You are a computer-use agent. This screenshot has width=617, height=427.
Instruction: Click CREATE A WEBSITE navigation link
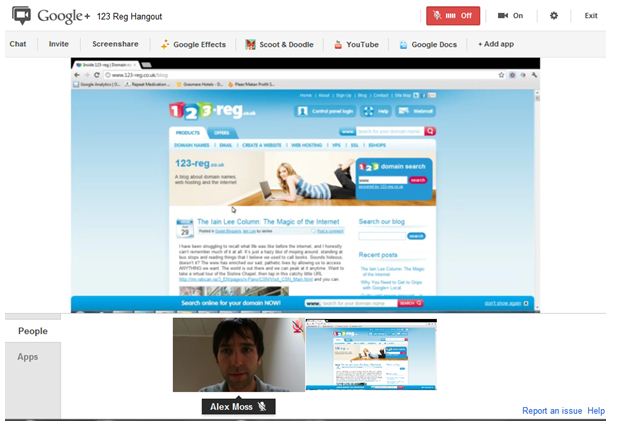[x=262, y=145]
